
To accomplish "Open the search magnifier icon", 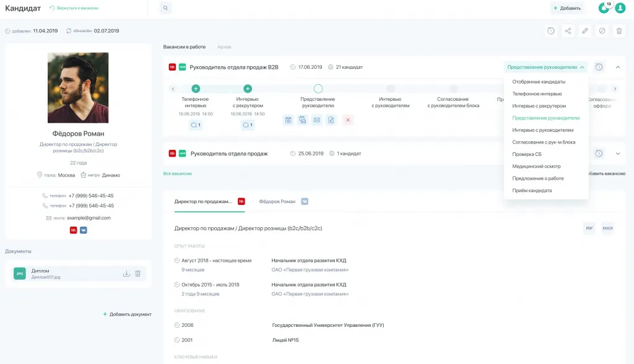I will 165,8.
